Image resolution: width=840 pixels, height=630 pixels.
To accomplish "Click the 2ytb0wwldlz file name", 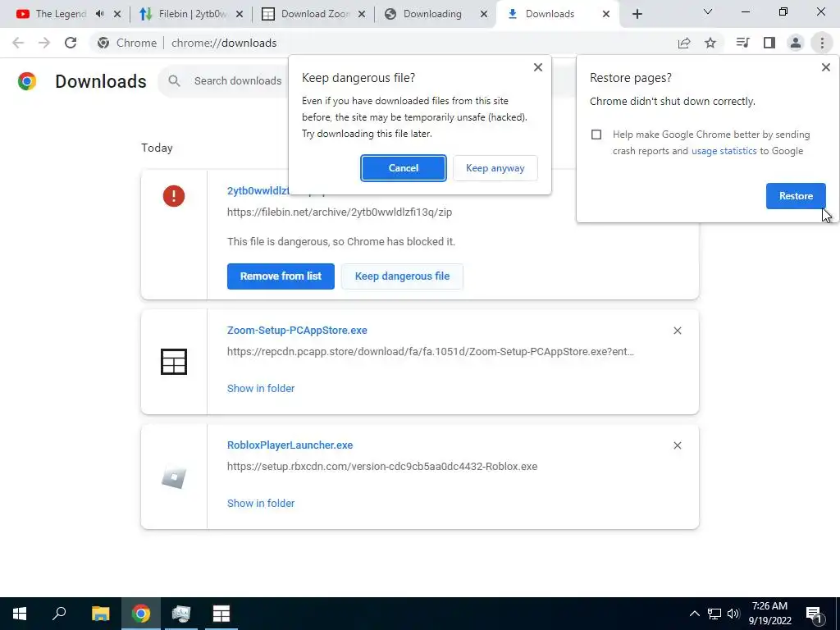I will pyautogui.click(x=258, y=190).
